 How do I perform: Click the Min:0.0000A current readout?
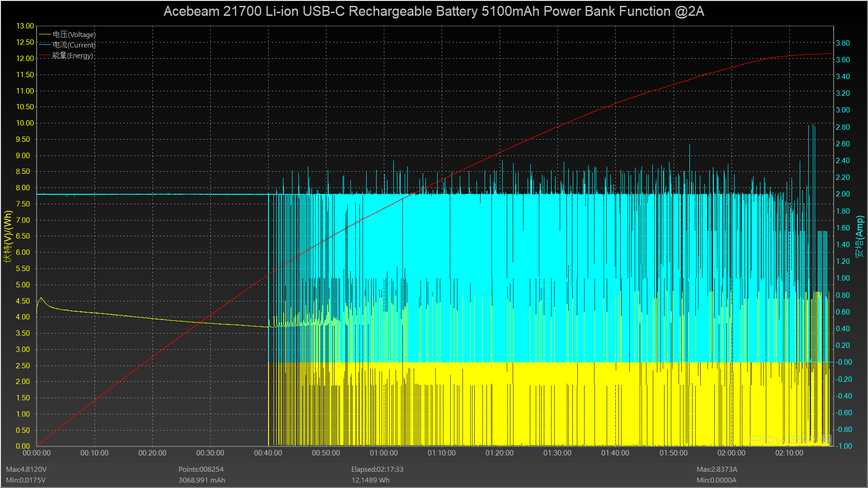(x=716, y=480)
